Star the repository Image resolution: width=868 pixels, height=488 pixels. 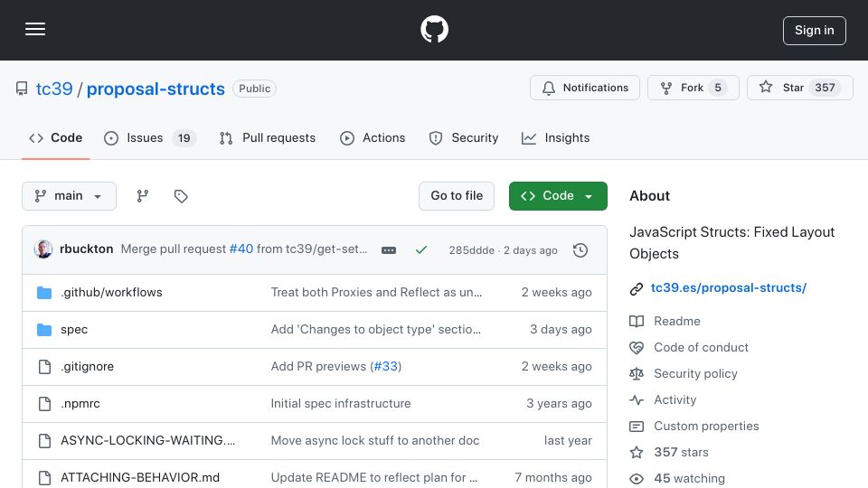click(x=799, y=88)
